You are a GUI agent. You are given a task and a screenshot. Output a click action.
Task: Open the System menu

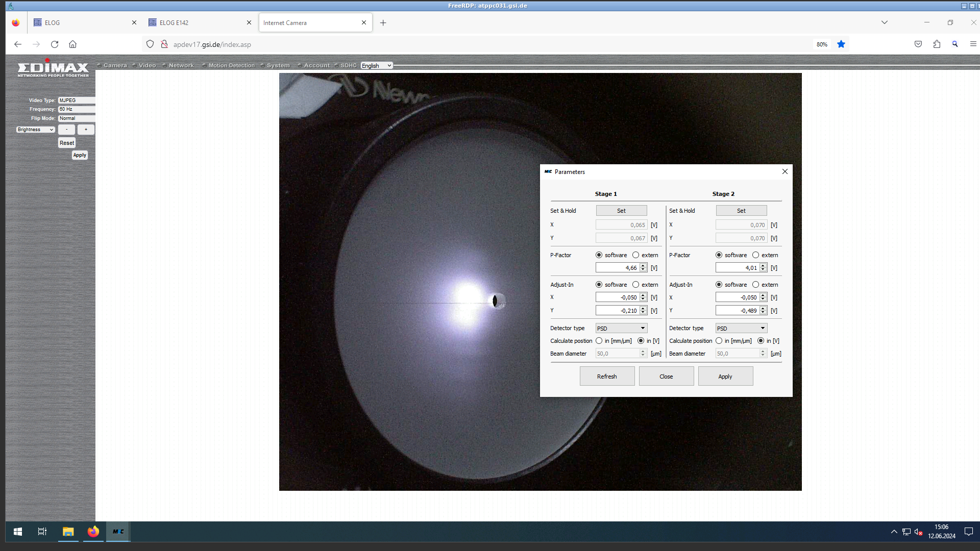click(x=278, y=65)
